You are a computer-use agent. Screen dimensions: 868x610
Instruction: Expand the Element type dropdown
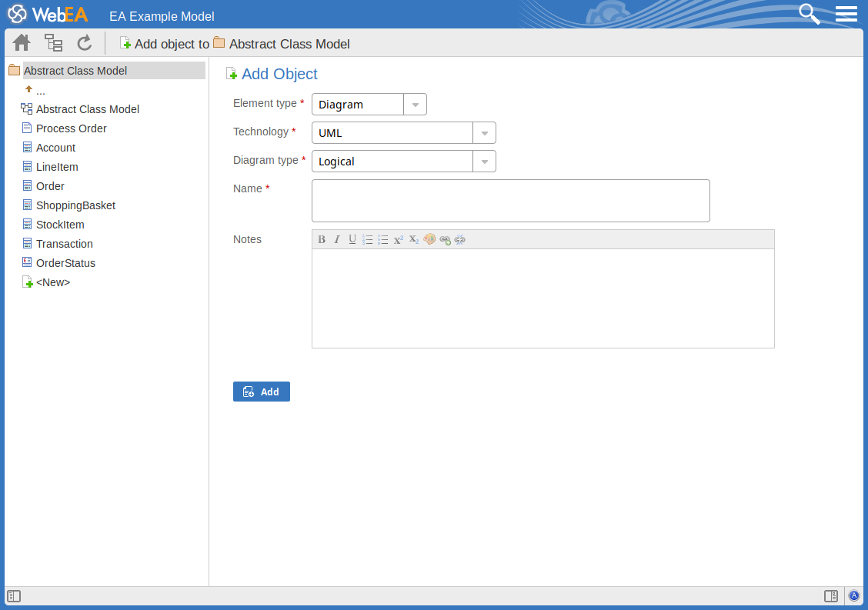(415, 105)
